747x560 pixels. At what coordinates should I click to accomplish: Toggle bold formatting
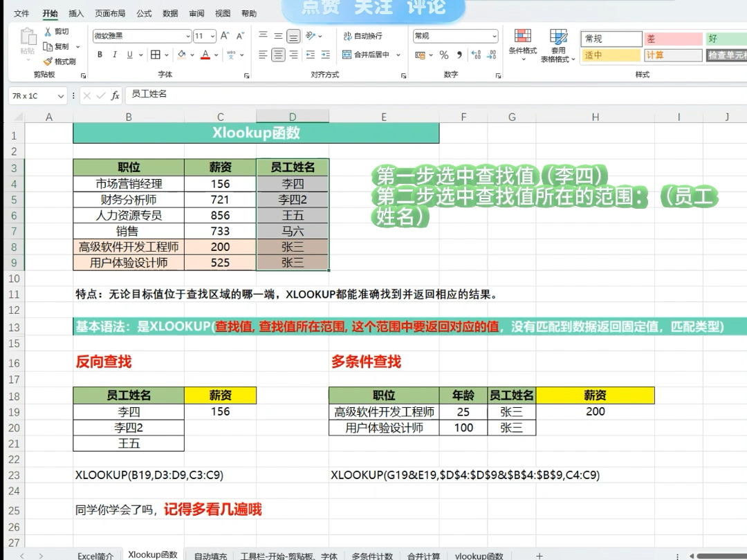tap(100, 54)
